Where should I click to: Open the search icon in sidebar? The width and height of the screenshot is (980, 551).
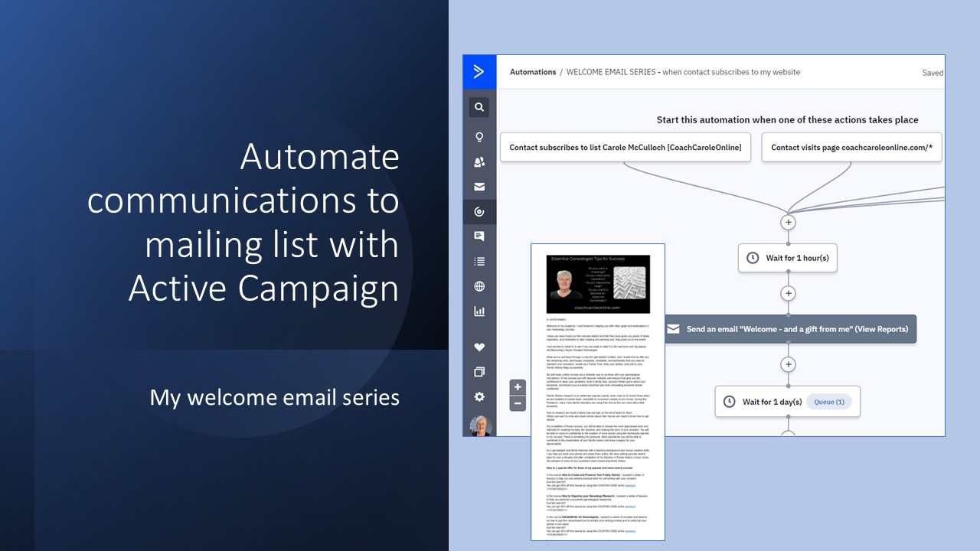click(479, 107)
